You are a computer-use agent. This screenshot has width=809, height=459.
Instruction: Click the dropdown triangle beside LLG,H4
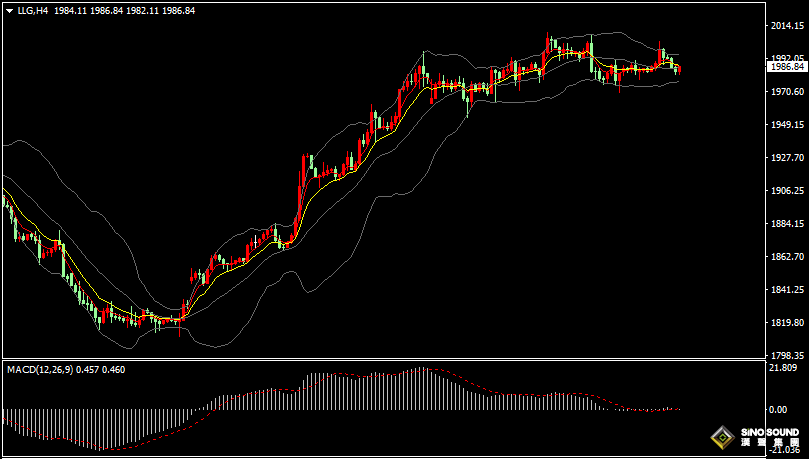pos(9,10)
